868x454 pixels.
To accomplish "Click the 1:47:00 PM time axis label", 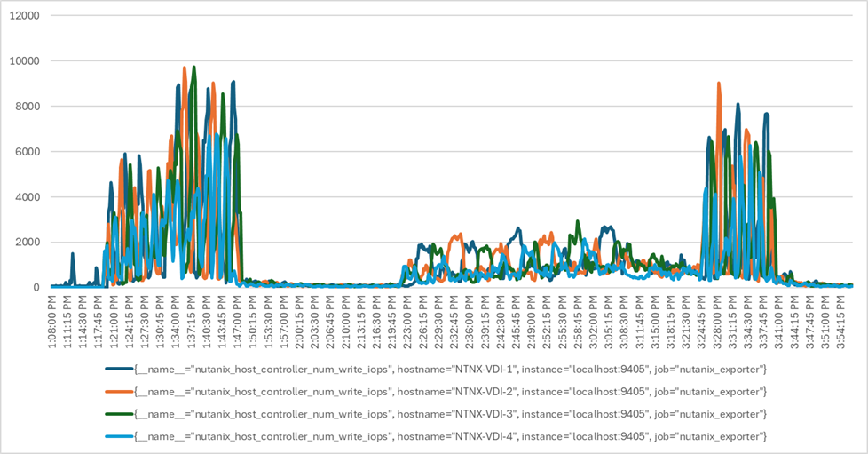I will [238, 323].
